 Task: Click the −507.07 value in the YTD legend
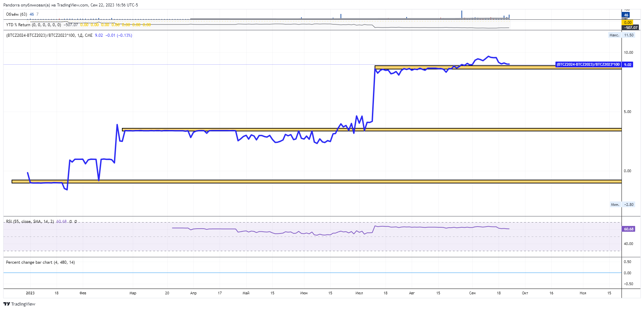(71, 25)
